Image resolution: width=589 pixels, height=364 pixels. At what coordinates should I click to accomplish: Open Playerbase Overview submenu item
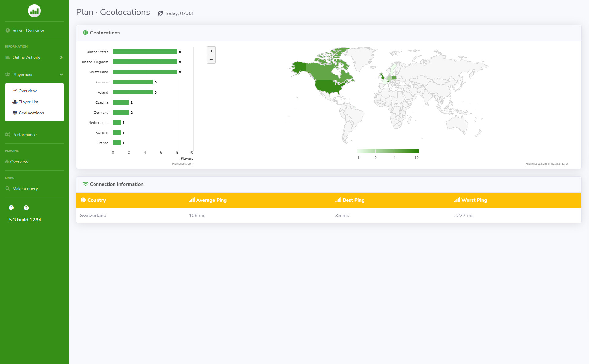27,91
